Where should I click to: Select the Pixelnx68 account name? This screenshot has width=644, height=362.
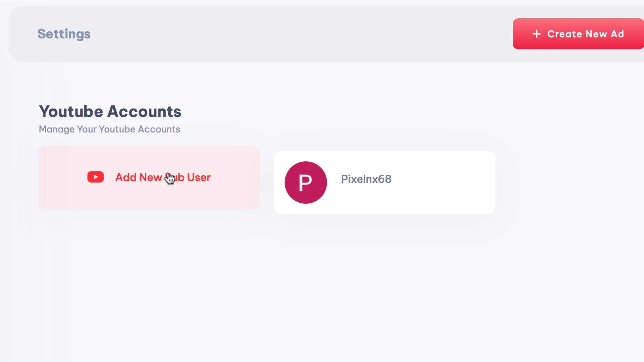(x=366, y=179)
